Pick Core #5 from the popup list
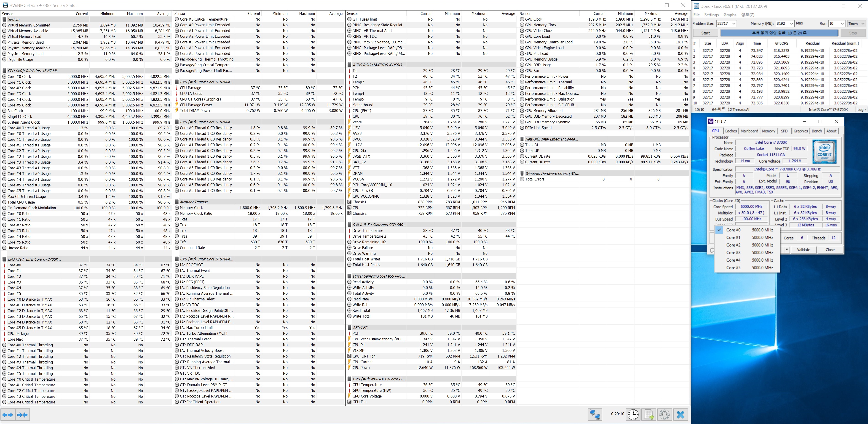The height and width of the screenshot is (424, 868). click(x=733, y=268)
